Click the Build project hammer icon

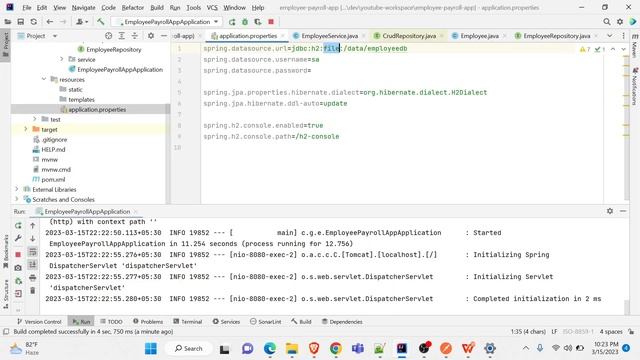[x=100, y=22]
